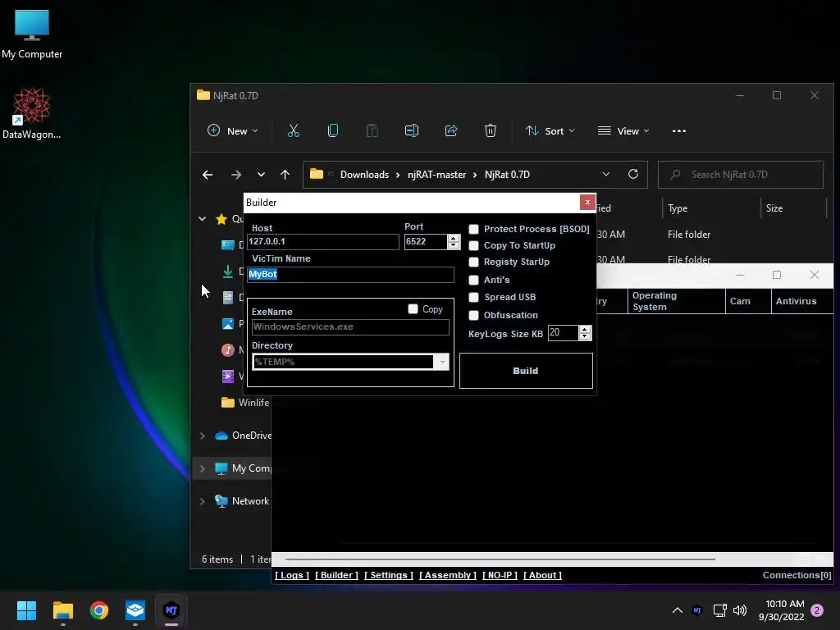This screenshot has height=630, width=840.
Task: Go up one folder with the up arrow
Action: point(285,175)
